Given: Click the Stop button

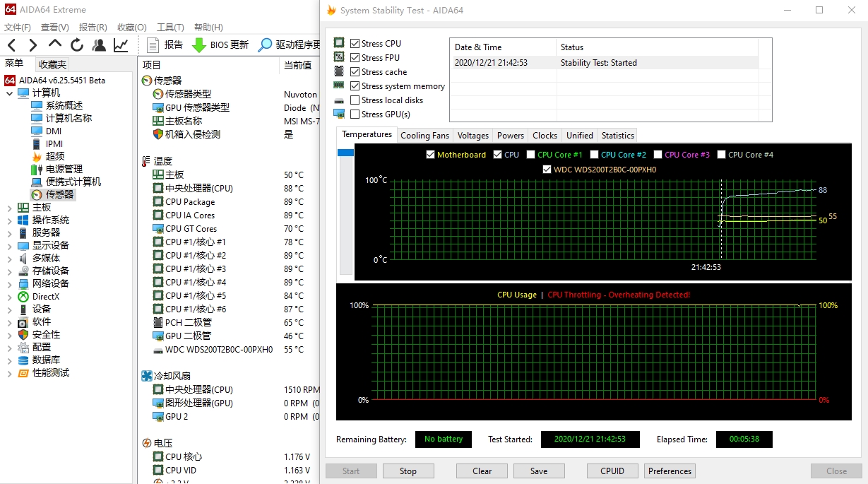Looking at the screenshot, I should (x=408, y=471).
